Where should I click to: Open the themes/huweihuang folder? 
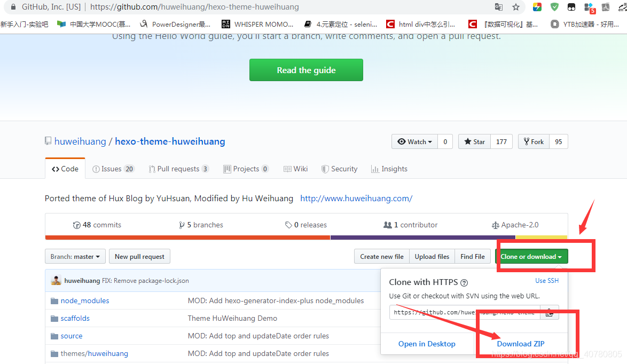[x=95, y=354]
